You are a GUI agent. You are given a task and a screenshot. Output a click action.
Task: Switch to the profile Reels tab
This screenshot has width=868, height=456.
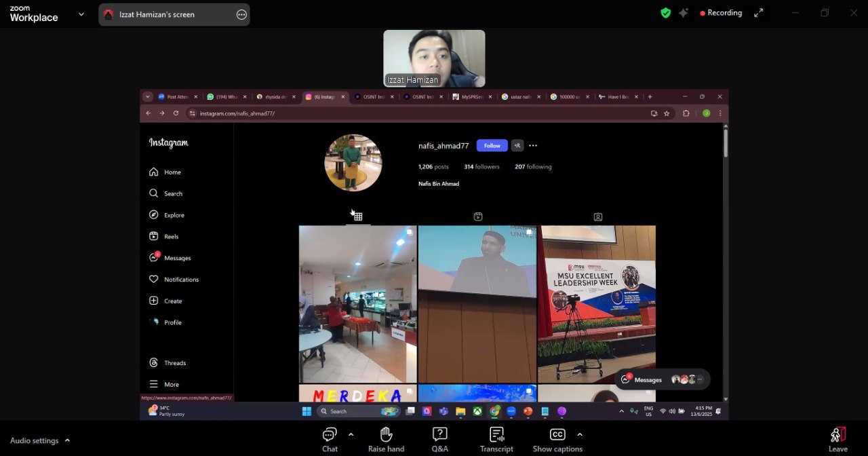(478, 217)
